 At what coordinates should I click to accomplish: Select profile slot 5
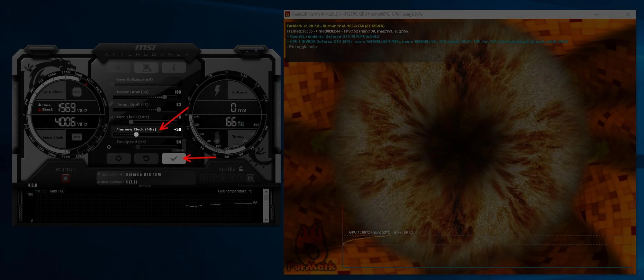point(241,178)
